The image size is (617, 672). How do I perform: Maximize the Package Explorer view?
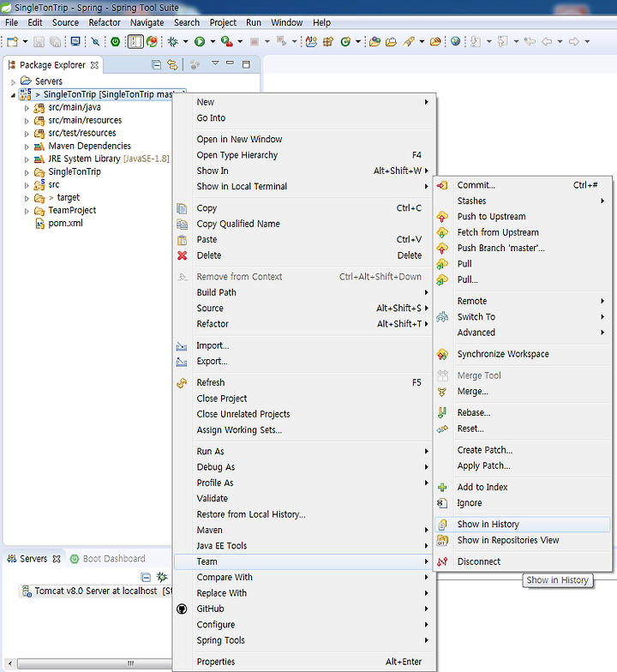tap(246, 65)
